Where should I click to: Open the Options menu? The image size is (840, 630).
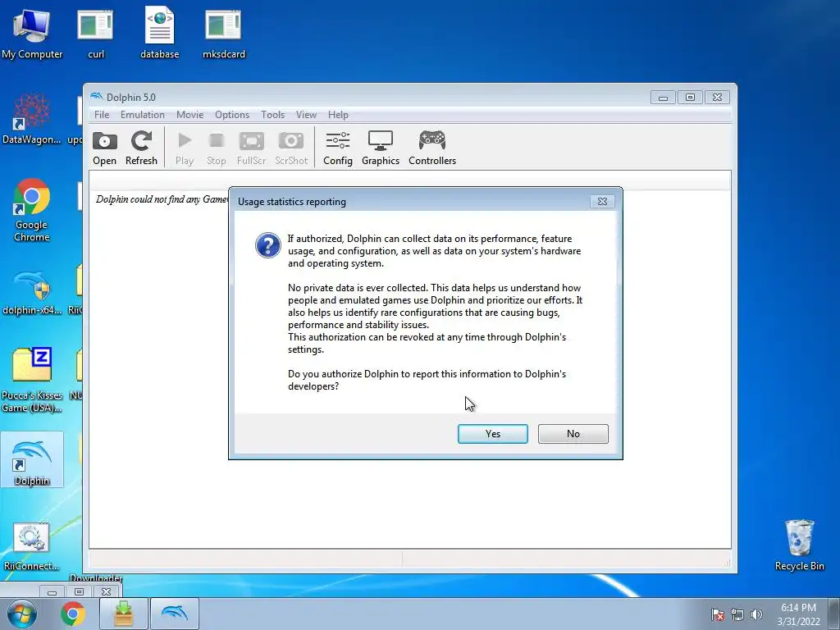click(x=232, y=115)
